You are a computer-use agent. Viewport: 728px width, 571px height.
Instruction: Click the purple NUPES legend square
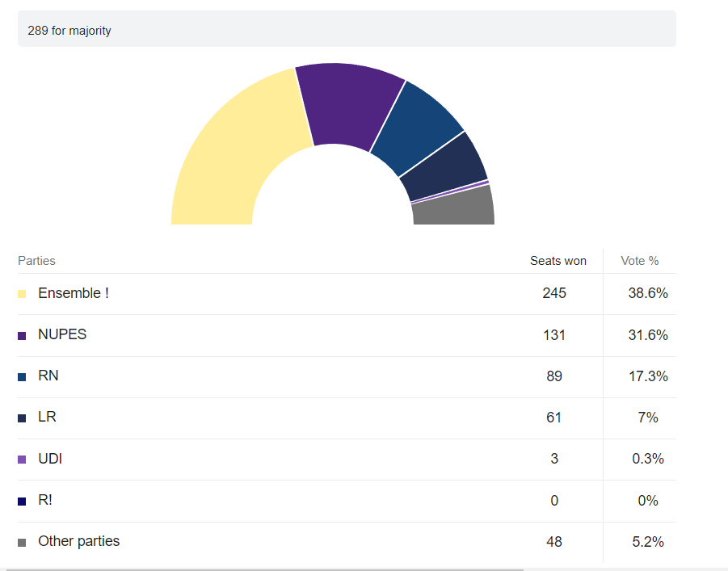coord(22,335)
